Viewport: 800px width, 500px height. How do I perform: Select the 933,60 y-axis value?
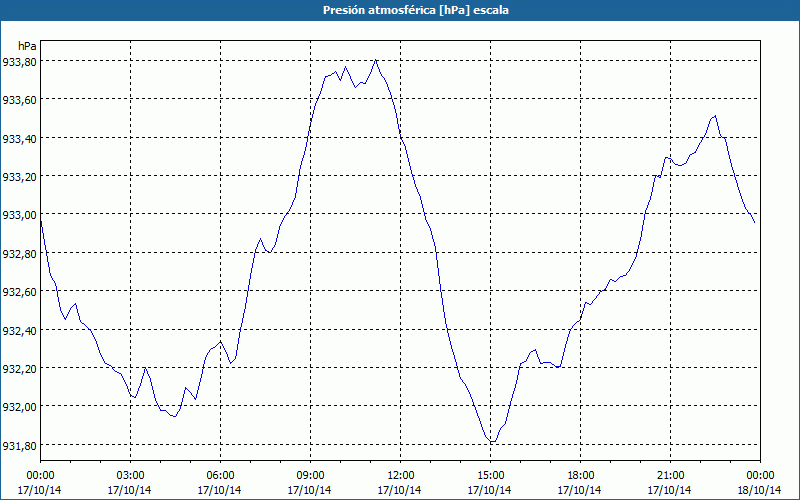click(19, 99)
